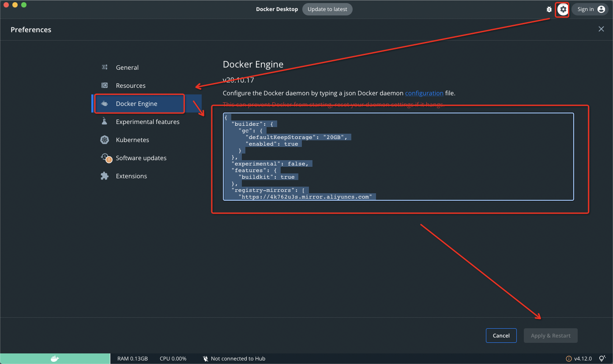Click the Sign in account avatar icon
The image size is (613, 364).
pos(601,9)
